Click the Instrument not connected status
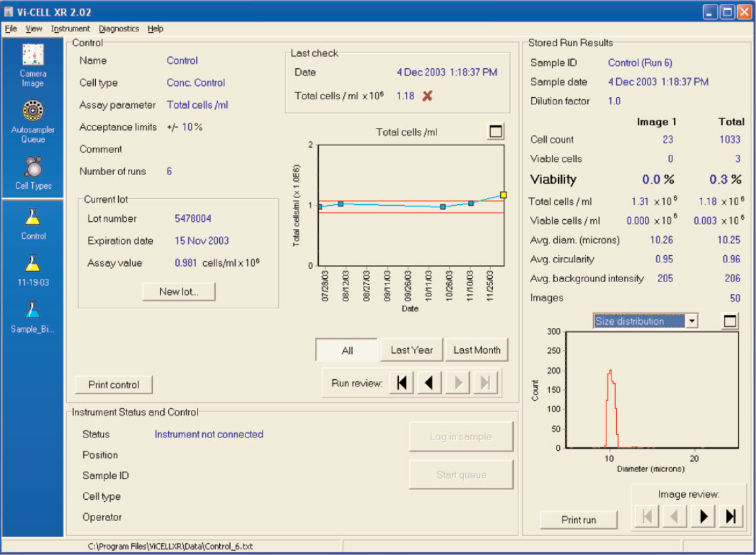Screen dimensions: 756x555 (209, 434)
